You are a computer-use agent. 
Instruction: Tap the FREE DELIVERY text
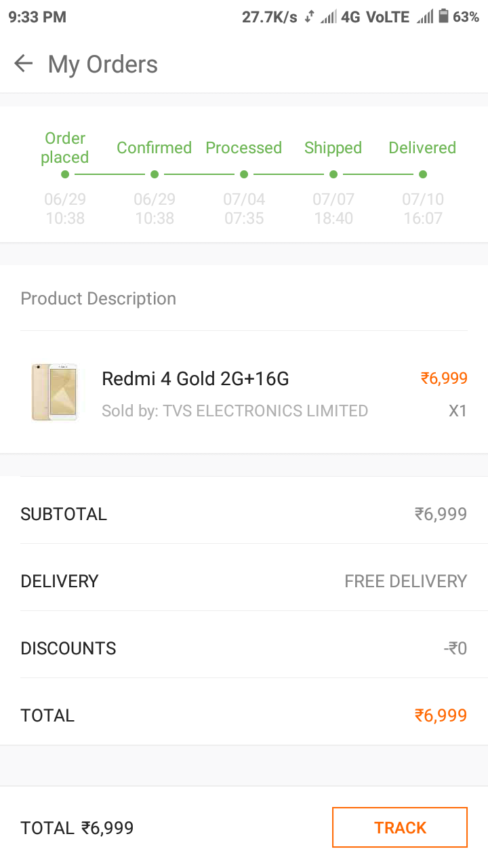(406, 581)
